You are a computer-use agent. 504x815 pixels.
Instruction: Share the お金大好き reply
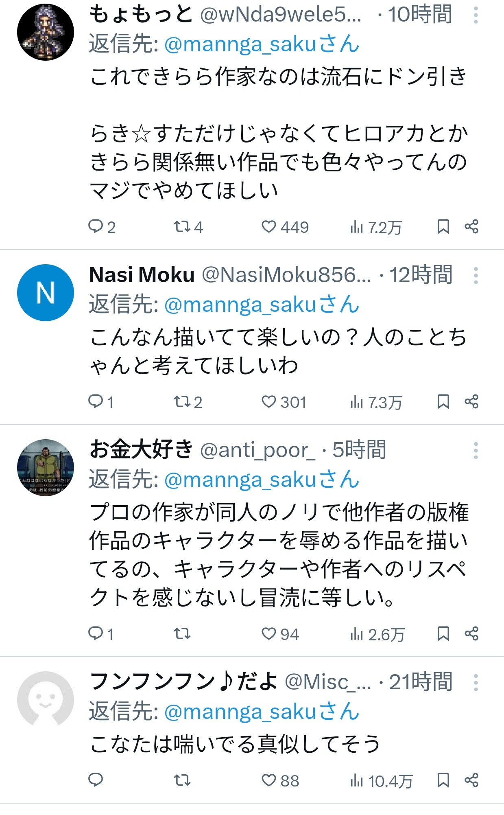[x=471, y=634]
